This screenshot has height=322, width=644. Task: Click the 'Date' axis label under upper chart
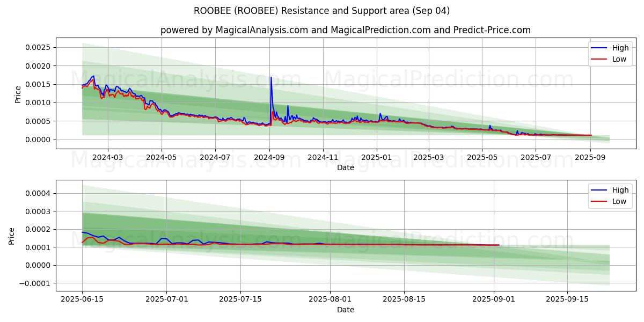(x=346, y=167)
